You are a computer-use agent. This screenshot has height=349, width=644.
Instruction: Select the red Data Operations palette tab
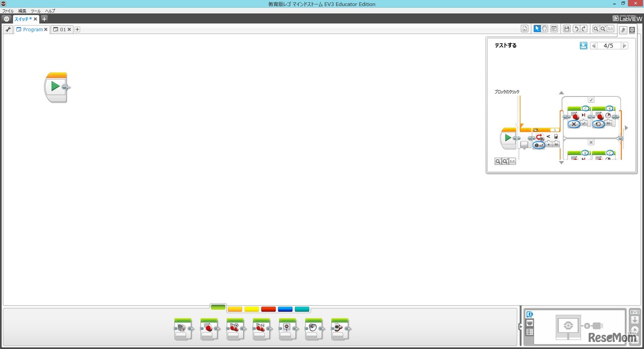(268, 309)
